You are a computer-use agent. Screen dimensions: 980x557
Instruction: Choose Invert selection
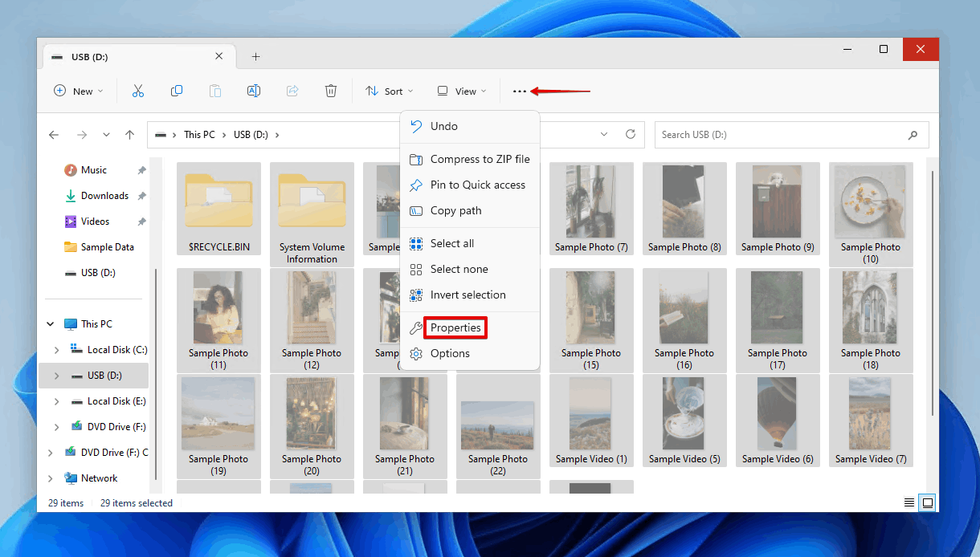click(470, 295)
